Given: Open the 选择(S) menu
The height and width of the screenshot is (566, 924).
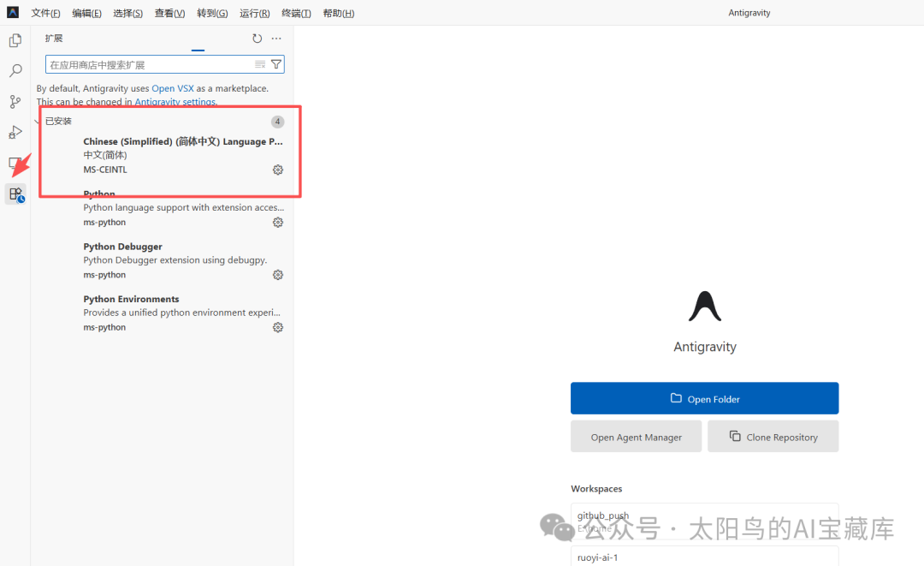Looking at the screenshot, I should pos(127,13).
